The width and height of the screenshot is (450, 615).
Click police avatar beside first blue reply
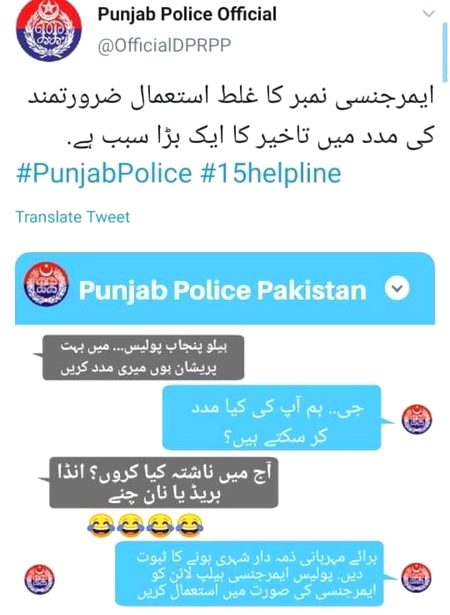[x=416, y=419]
